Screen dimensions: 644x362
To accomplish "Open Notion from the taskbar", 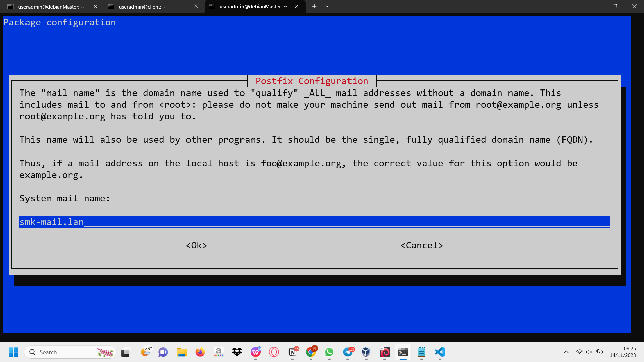I will [x=292, y=352].
